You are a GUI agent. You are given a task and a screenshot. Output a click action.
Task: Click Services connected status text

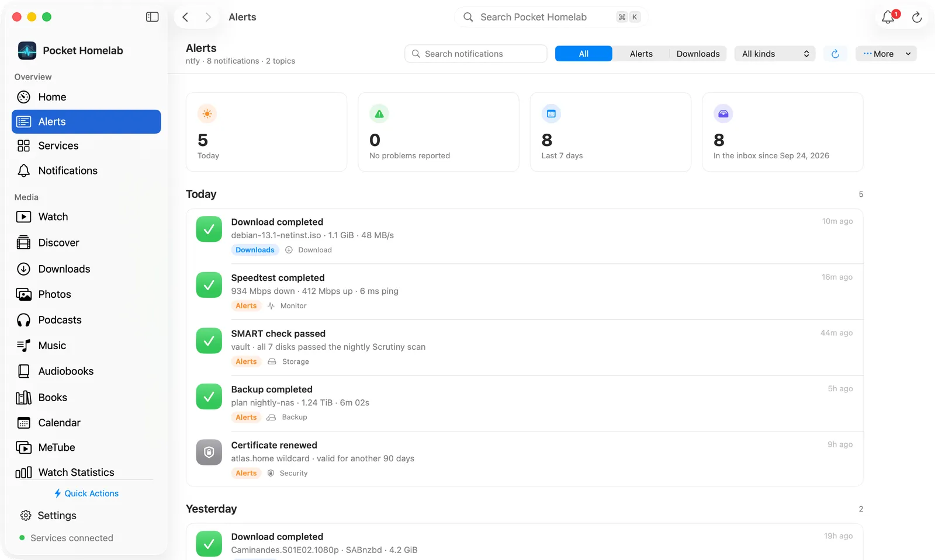72,538
